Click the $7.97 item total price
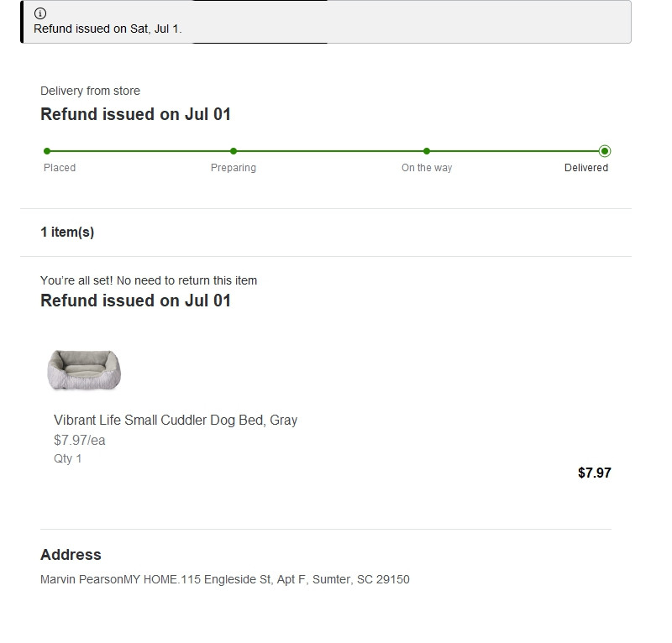The image size is (672, 643). click(x=595, y=473)
